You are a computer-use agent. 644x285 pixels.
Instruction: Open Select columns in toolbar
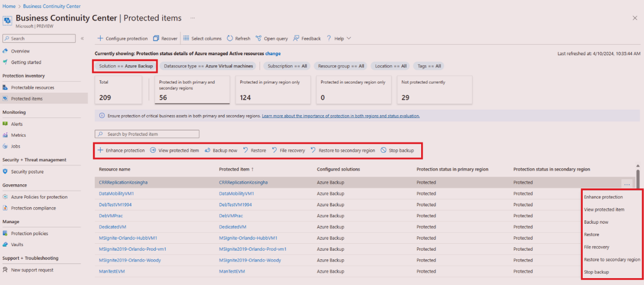click(202, 38)
